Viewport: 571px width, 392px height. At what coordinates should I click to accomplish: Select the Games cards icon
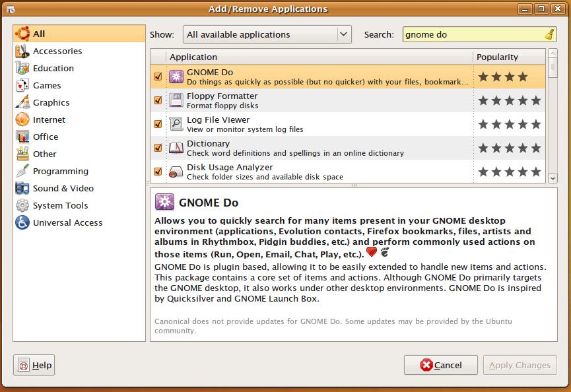click(22, 86)
